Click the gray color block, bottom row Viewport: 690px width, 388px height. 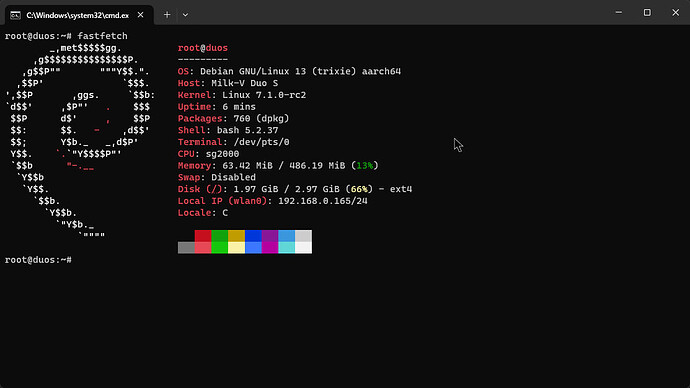click(x=186, y=248)
